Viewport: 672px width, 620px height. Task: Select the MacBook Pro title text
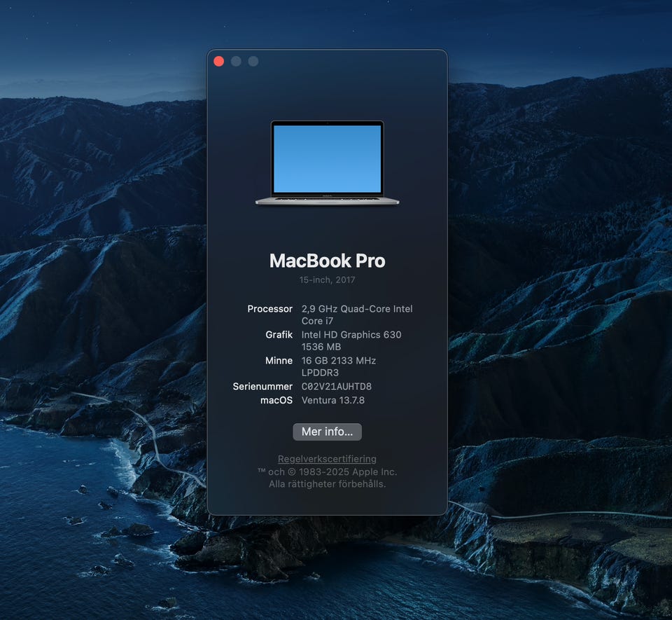(x=327, y=261)
